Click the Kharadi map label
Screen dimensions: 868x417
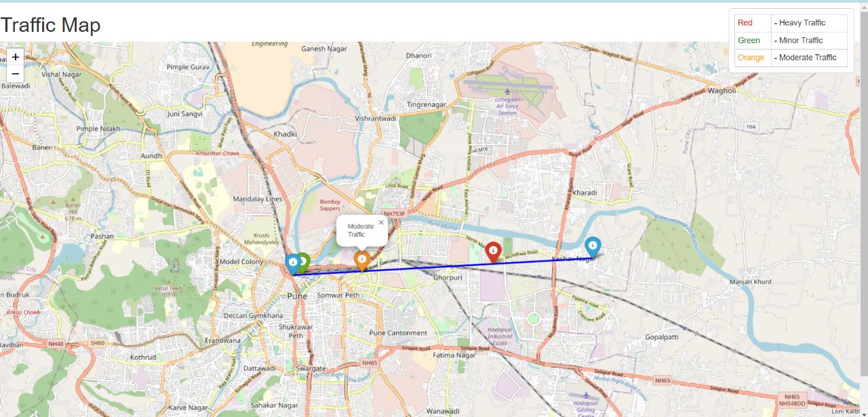pos(585,193)
